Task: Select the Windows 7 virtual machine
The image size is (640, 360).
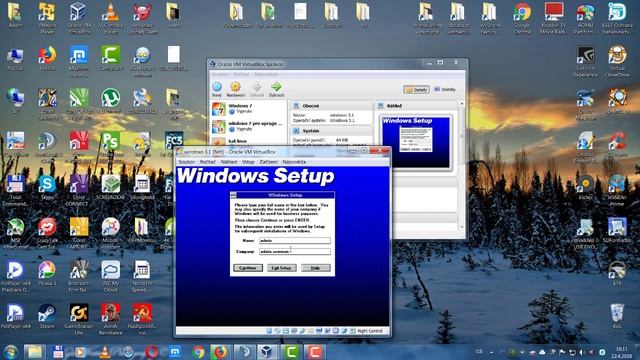Action: 248,109
